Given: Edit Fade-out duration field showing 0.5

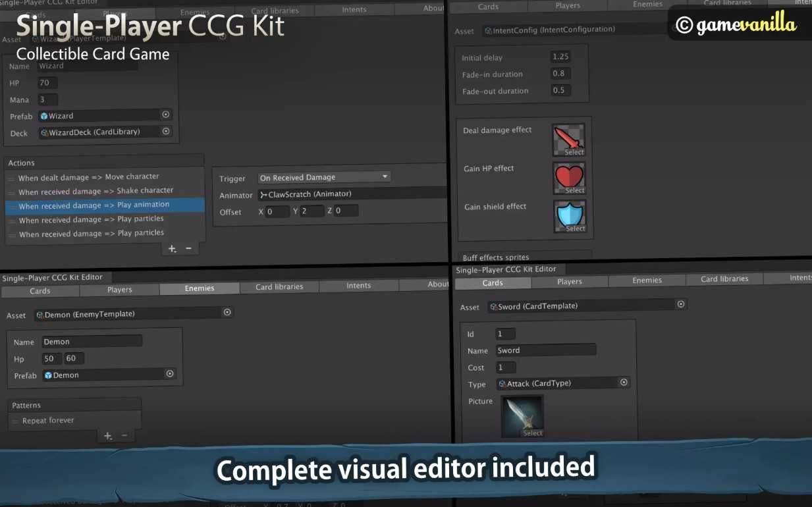Looking at the screenshot, I should click(x=560, y=90).
